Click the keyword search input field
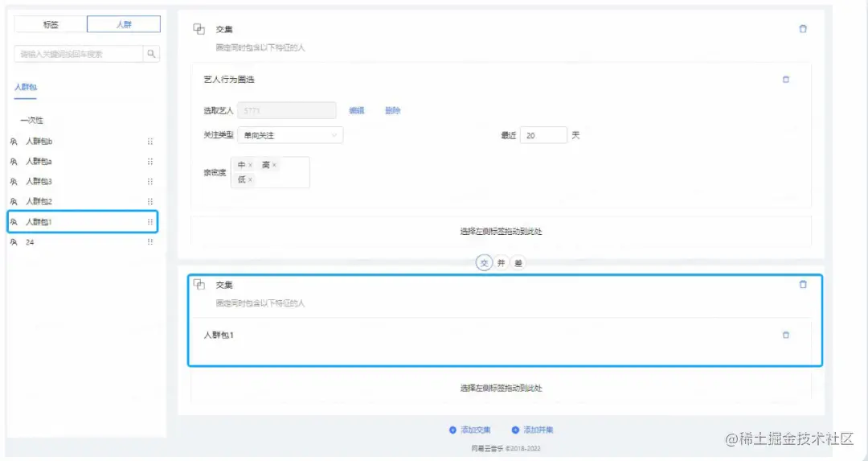868x461 pixels. [79, 54]
